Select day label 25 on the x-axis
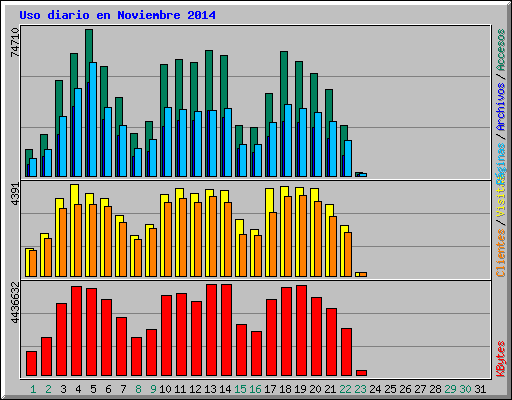This screenshot has height=400, width=512. (x=390, y=389)
